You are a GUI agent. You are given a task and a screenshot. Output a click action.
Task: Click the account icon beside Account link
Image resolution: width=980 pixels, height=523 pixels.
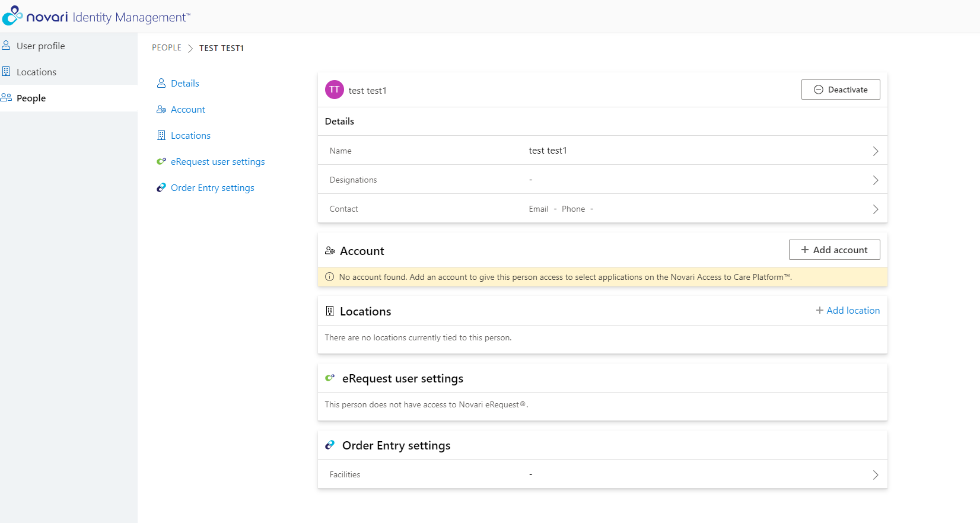pos(161,109)
